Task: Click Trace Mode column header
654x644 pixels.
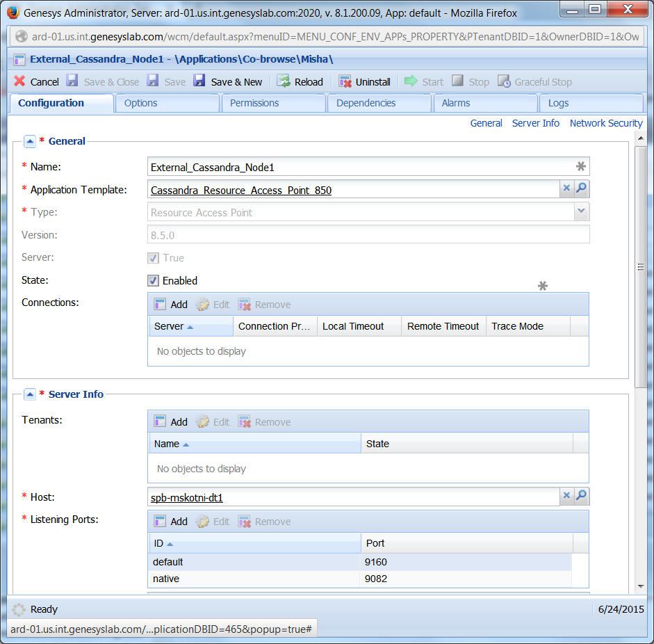Action: [528, 326]
